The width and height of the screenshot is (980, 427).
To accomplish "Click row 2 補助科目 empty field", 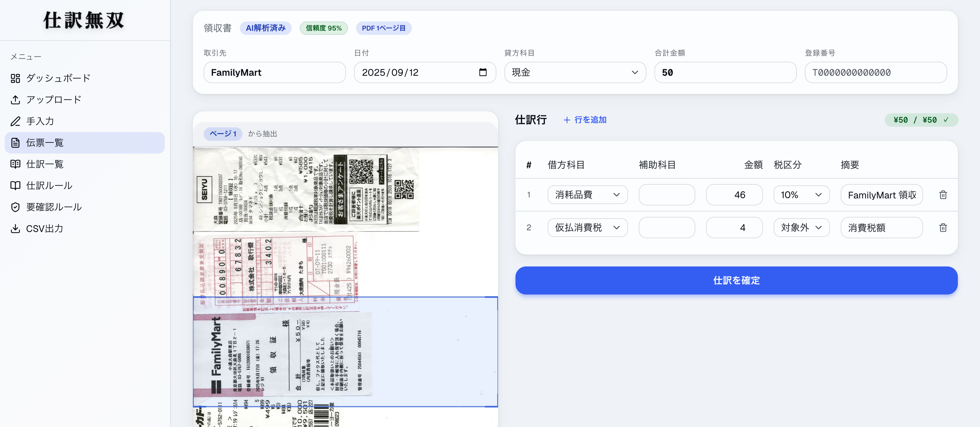I will click(667, 228).
